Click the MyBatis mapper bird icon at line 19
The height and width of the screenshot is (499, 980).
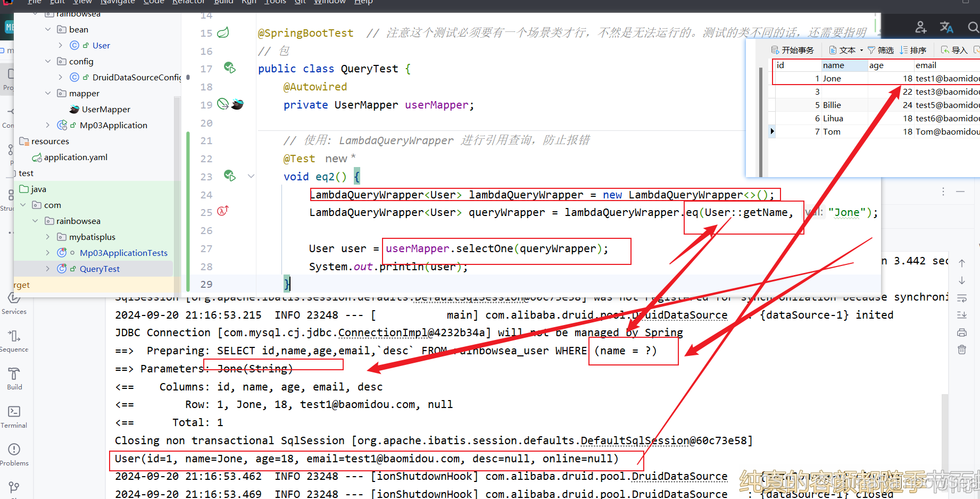237,104
